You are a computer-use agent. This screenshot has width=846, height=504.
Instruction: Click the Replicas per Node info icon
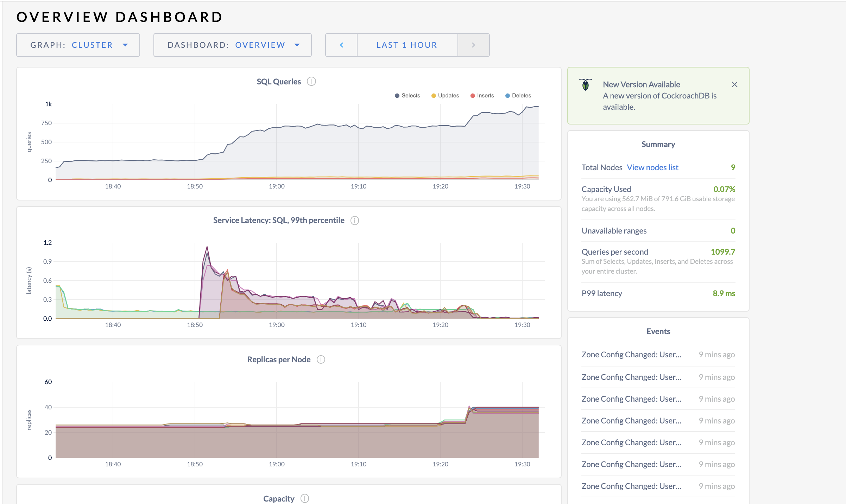point(321,359)
